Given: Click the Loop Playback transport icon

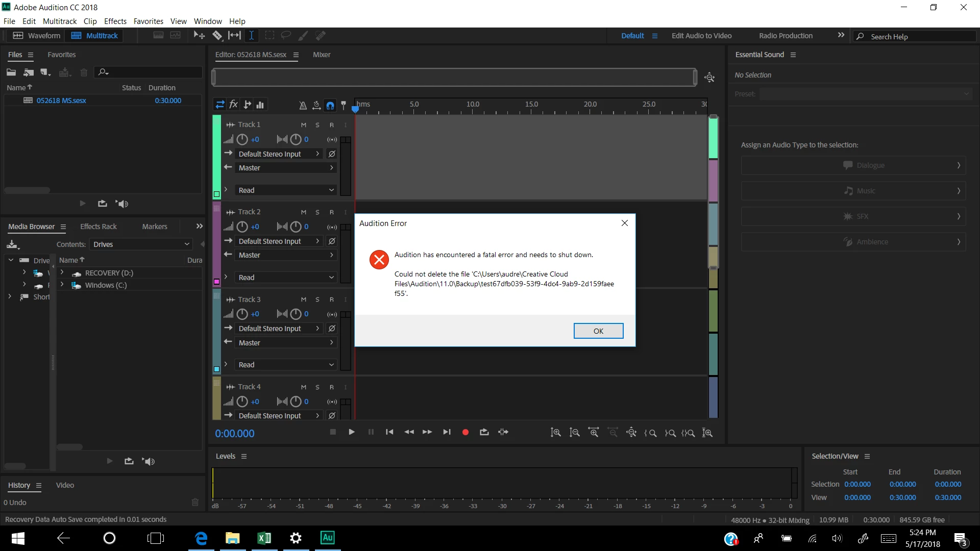Looking at the screenshot, I should point(484,432).
